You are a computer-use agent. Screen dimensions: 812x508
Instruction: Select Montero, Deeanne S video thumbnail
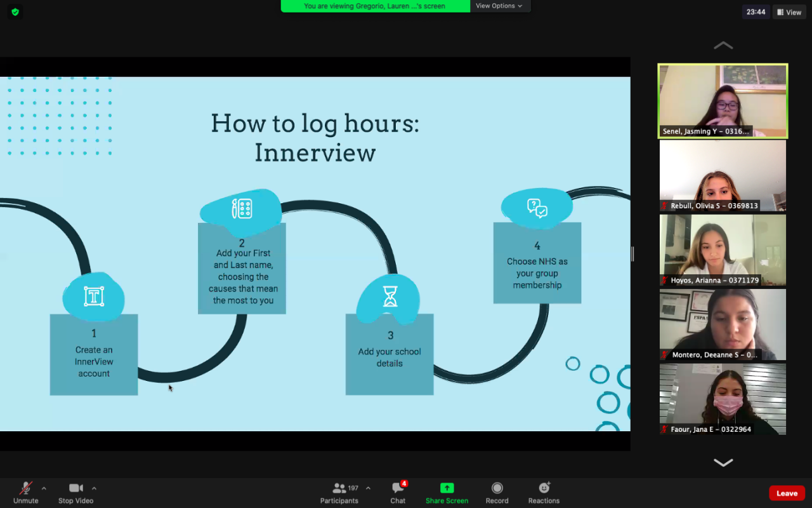coord(723,324)
